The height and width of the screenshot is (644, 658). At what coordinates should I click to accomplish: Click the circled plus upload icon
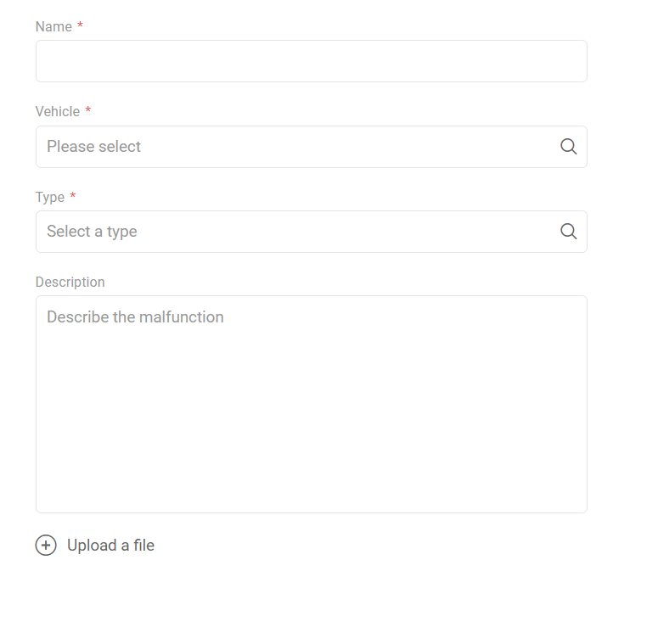pyautogui.click(x=46, y=545)
